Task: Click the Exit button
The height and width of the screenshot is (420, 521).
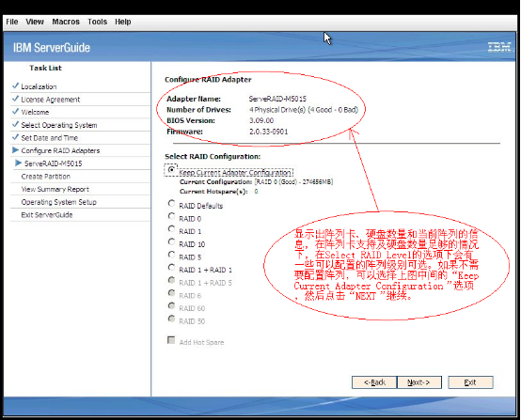Action: [x=470, y=382]
